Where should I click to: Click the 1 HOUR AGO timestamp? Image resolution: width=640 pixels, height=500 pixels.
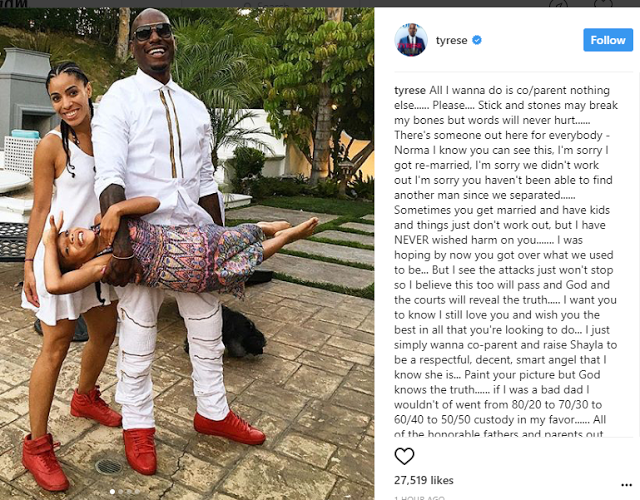[x=419, y=498]
